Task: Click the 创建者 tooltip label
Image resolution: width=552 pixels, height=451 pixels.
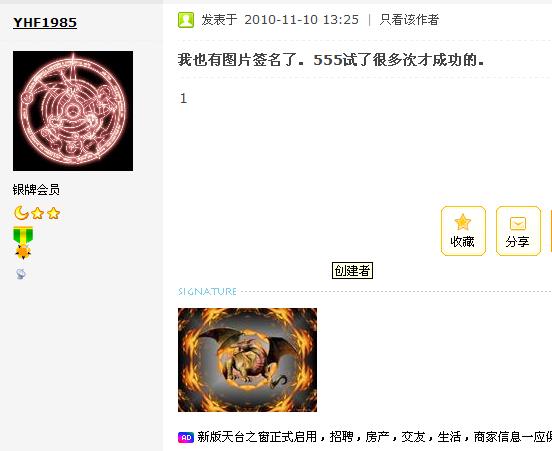Action: point(352,270)
